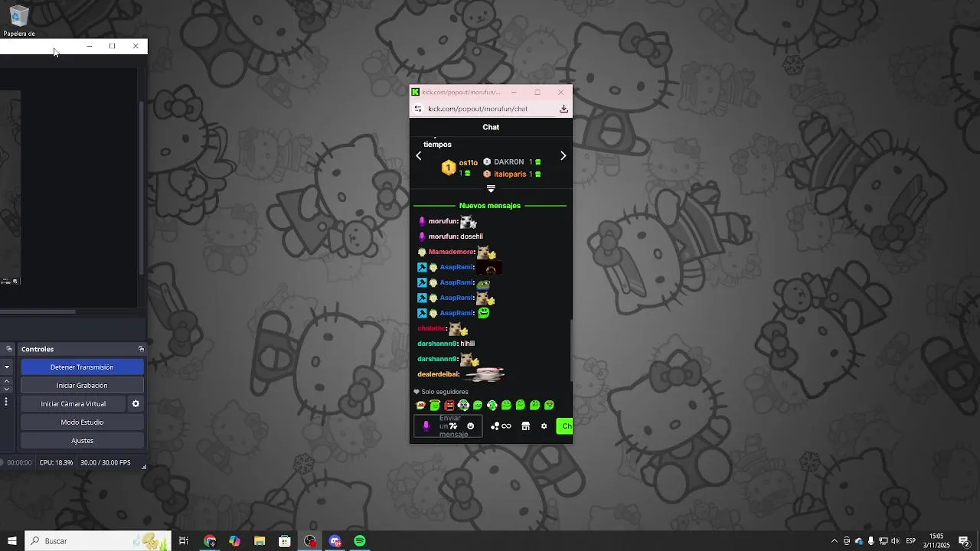The image size is (980, 551).
Task: Click Mamademore username in chat
Action: (451, 252)
